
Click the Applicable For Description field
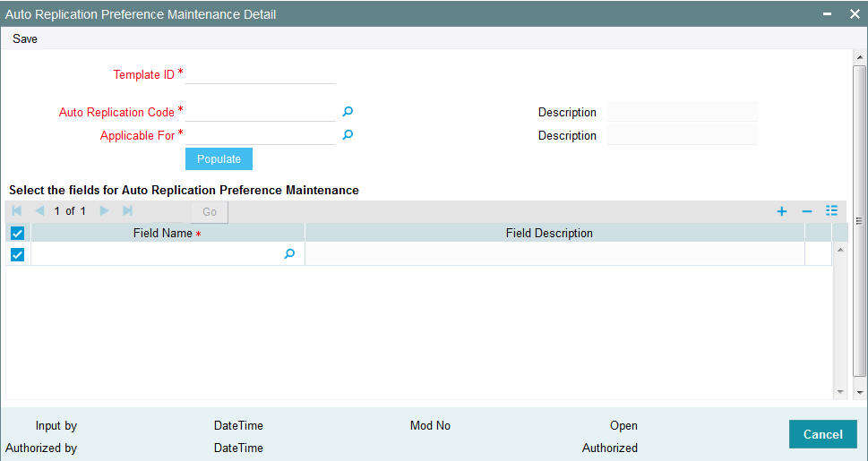point(682,135)
